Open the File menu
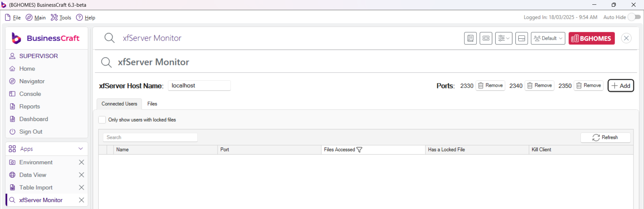 13,17
